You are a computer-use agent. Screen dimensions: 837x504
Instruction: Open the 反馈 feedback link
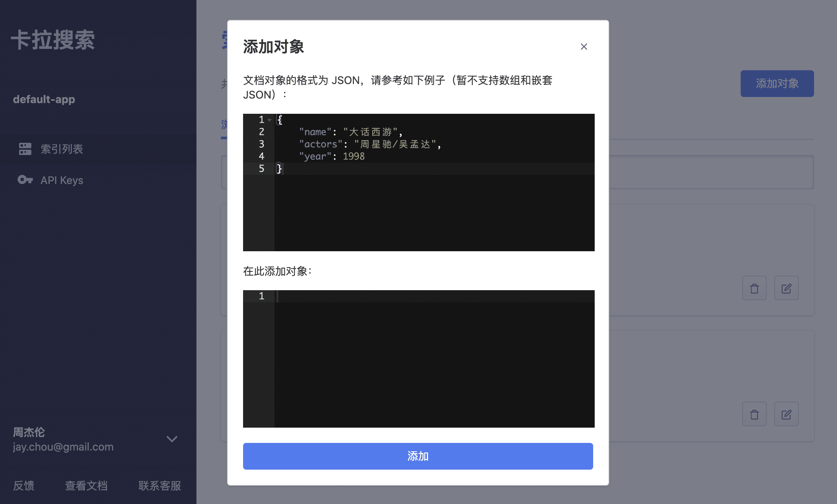pyautogui.click(x=24, y=486)
